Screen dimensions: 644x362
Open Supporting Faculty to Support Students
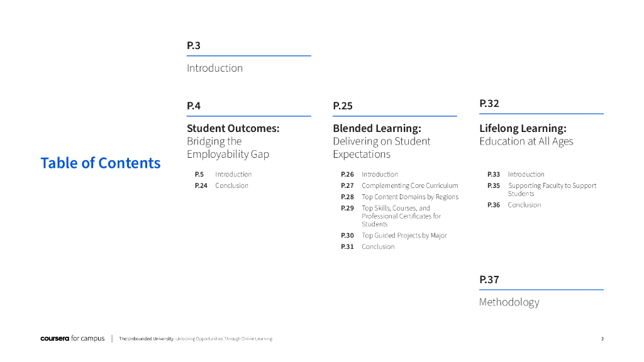(552, 189)
